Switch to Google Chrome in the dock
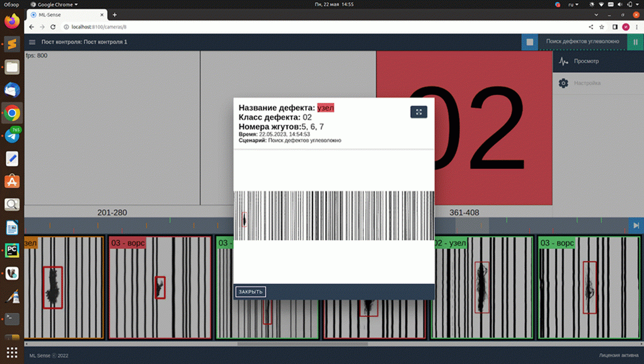Image resolution: width=644 pixels, height=364 pixels. [12, 113]
